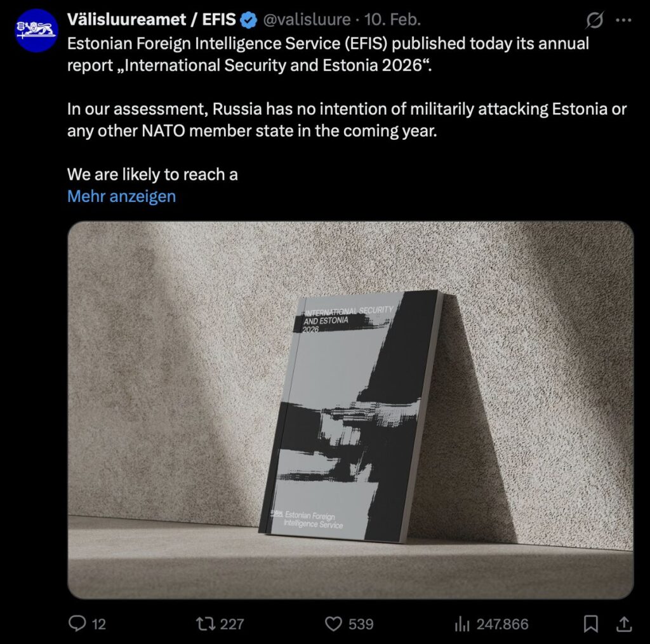The image size is (650, 644).
Task: Click the @valisluure handle
Action: coord(307,20)
